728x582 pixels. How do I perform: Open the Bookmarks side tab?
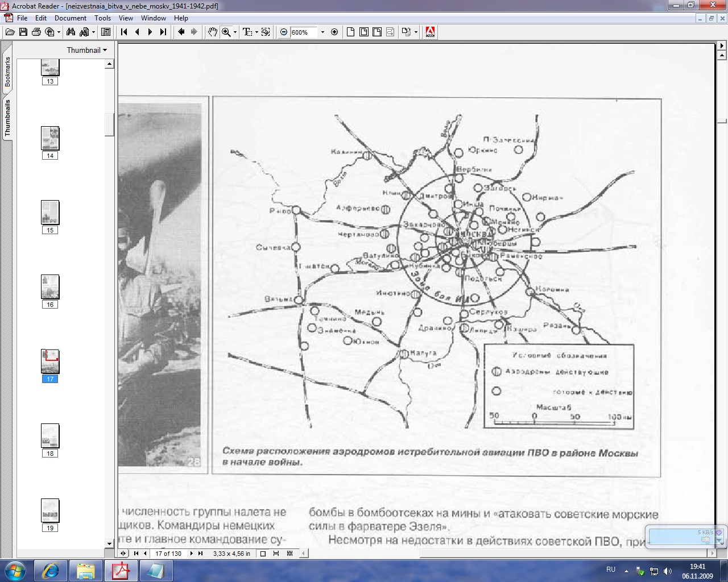point(7,72)
